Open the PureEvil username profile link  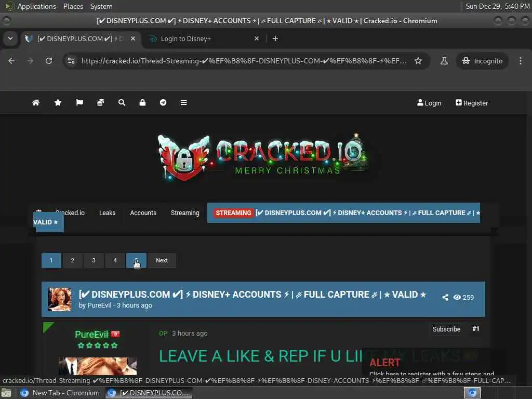[91, 334]
